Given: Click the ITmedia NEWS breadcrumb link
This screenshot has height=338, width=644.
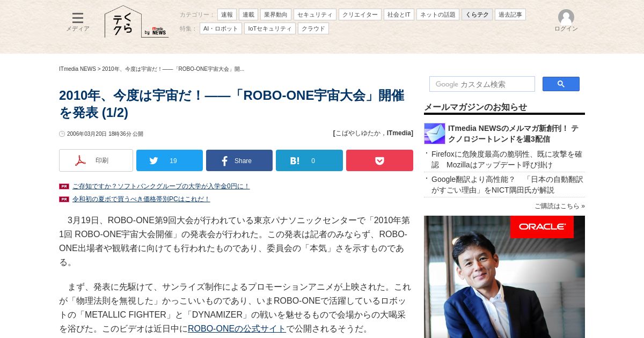Looking at the screenshot, I should point(77,69).
